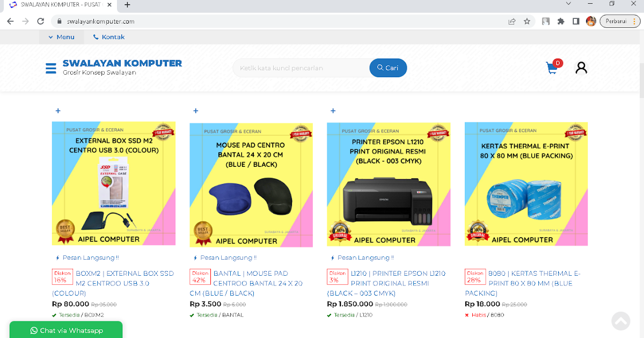Viewport: 644px width, 338px height.
Task: Open the Chrome three-dot menu
Action: coord(635,21)
